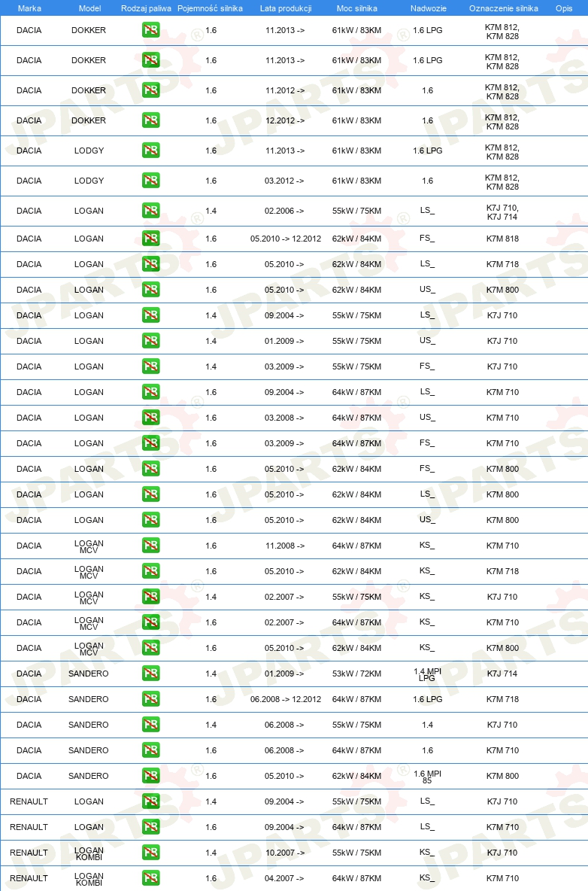Click the Pojemność silnika column header
588x891 pixels.
point(210,8)
